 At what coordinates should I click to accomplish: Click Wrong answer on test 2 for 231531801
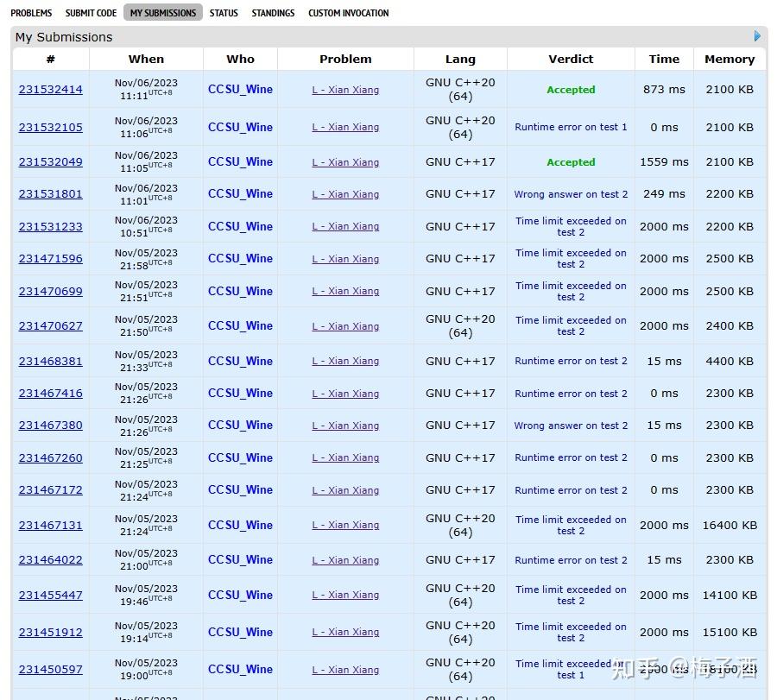[571, 194]
